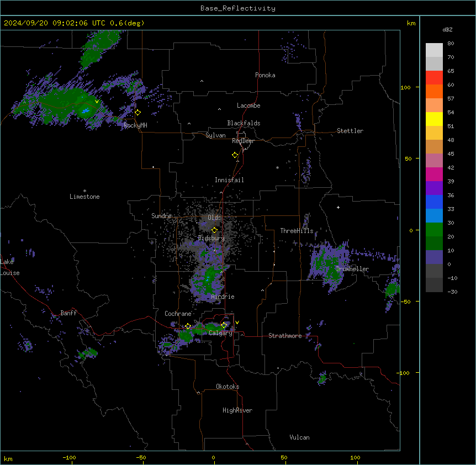Screen dimensions: 476x465
Task: Click the dBZ legend heading
Action: 447,29
